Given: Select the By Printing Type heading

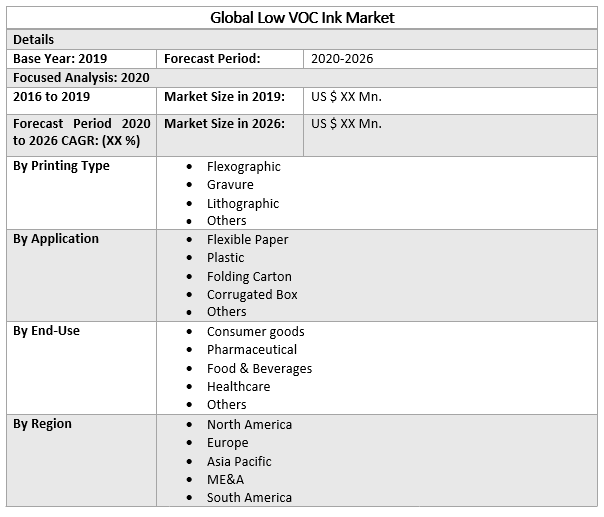Looking at the screenshot, I should [61, 165].
